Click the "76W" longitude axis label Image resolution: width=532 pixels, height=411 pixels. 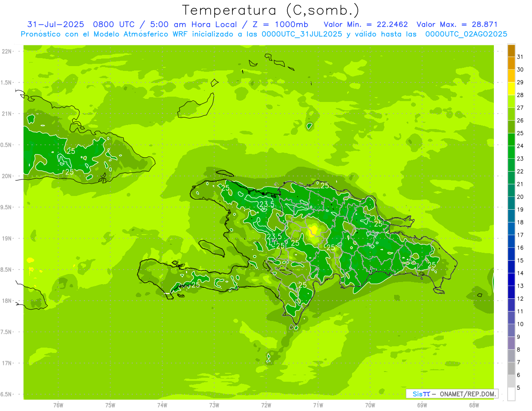(x=58, y=405)
